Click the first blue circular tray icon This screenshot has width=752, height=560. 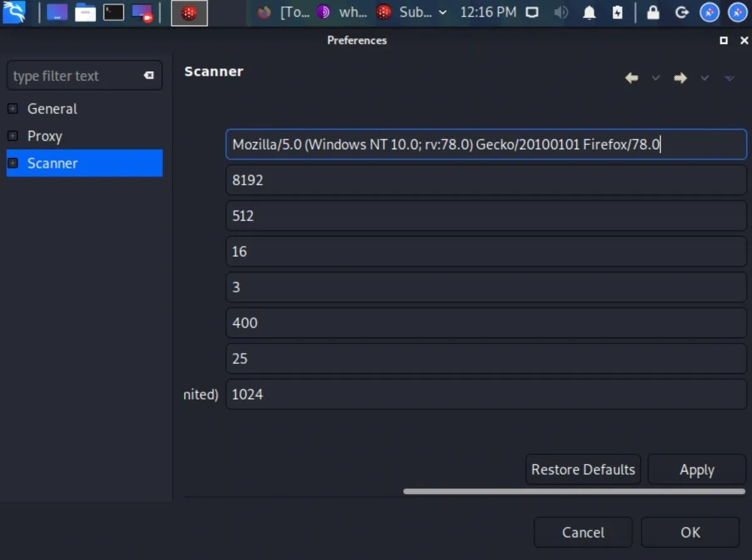(709, 13)
